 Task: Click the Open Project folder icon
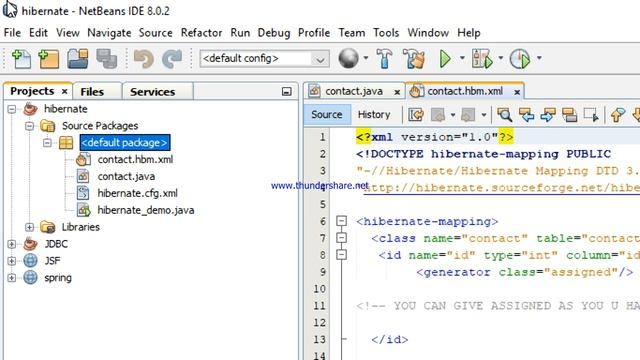point(78,59)
